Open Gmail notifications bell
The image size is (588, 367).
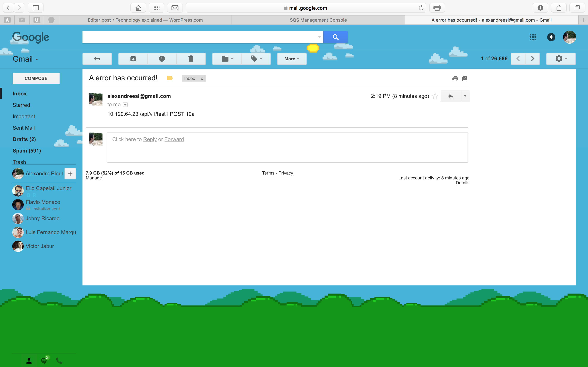tap(551, 37)
